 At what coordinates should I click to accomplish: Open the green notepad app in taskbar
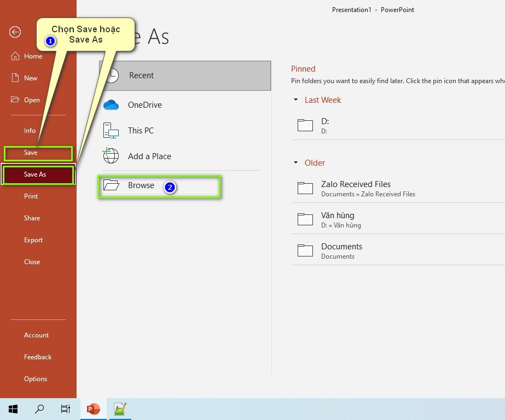[x=120, y=409]
